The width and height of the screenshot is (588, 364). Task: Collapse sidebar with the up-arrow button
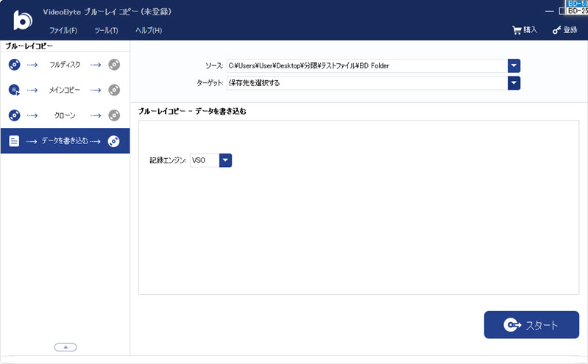tap(65, 347)
